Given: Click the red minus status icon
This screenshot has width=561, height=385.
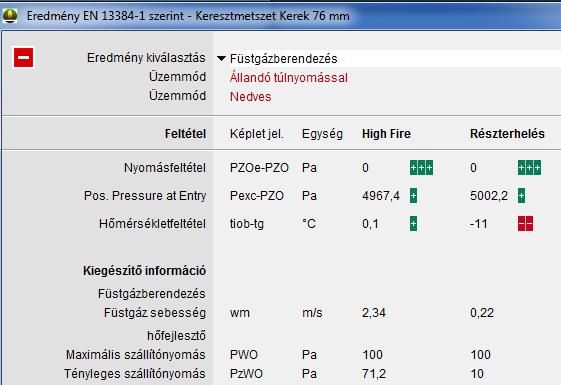Looking at the screenshot, I should (x=24, y=57).
